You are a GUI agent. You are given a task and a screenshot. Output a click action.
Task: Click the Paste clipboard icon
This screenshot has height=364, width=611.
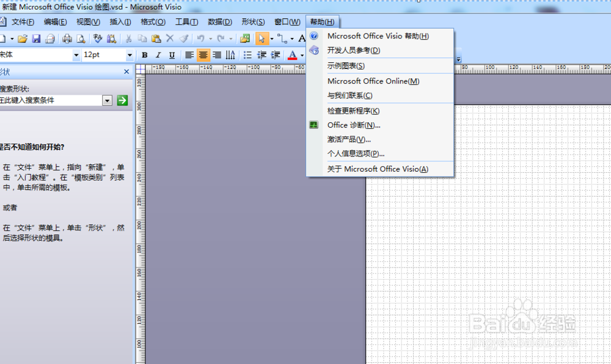(x=156, y=38)
